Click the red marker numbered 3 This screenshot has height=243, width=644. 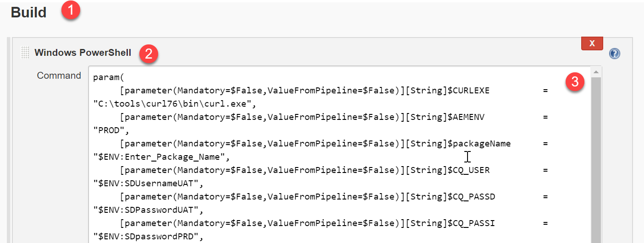pyautogui.click(x=575, y=82)
